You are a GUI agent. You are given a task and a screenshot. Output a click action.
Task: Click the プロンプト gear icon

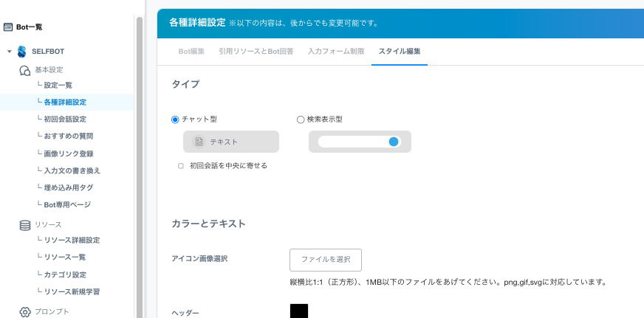click(x=24, y=312)
